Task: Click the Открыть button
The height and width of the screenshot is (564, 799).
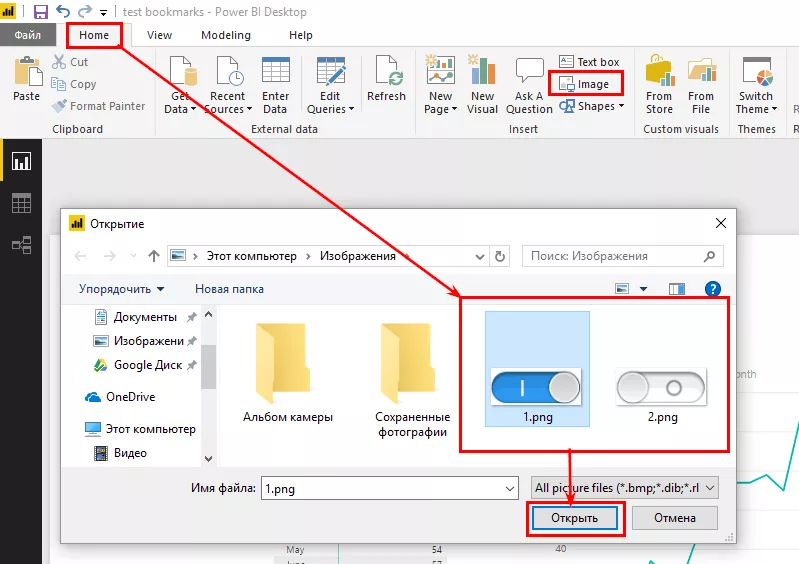Action: (x=574, y=518)
